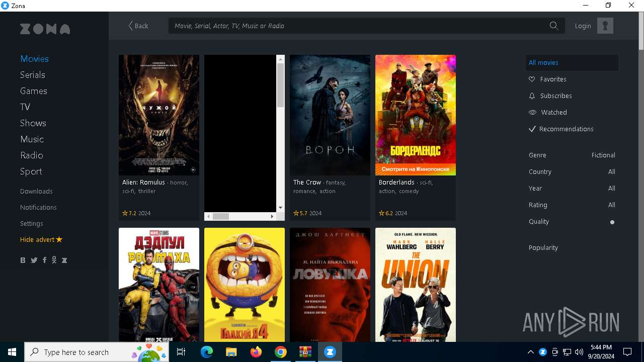Open the user profile avatar icon
This screenshot has width=644, height=362.
(x=605, y=26)
